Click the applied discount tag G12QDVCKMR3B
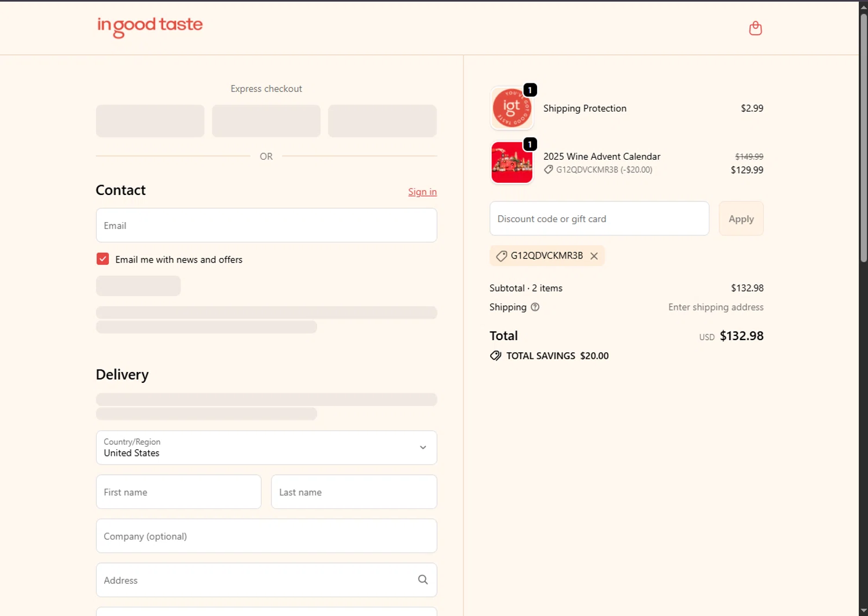Image resolution: width=868 pixels, height=616 pixels. coord(547,256)
